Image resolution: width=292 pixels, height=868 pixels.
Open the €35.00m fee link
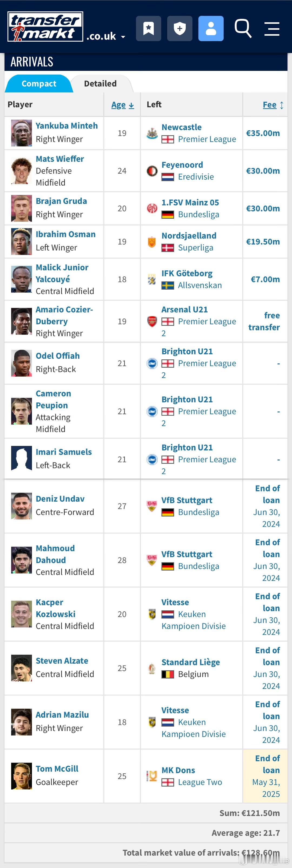pos(263,133)
